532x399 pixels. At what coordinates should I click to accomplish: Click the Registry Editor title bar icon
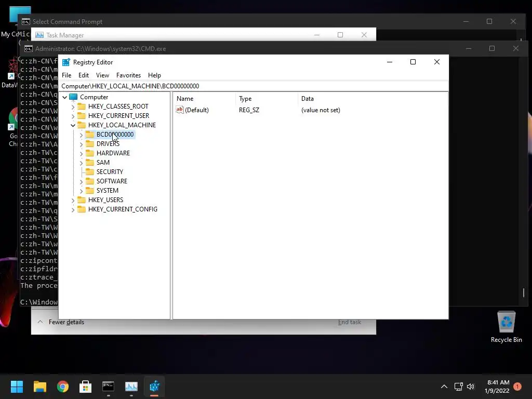click(x=66, y=62)
